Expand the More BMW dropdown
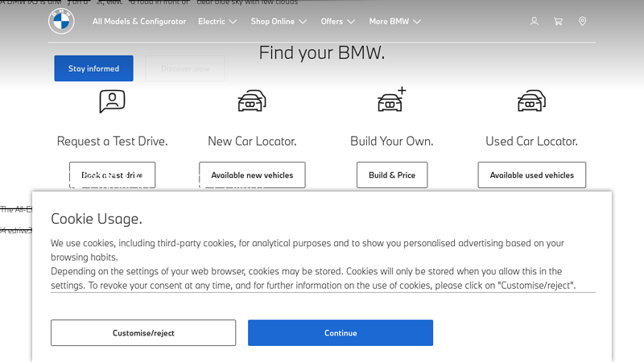 [394, 22]
